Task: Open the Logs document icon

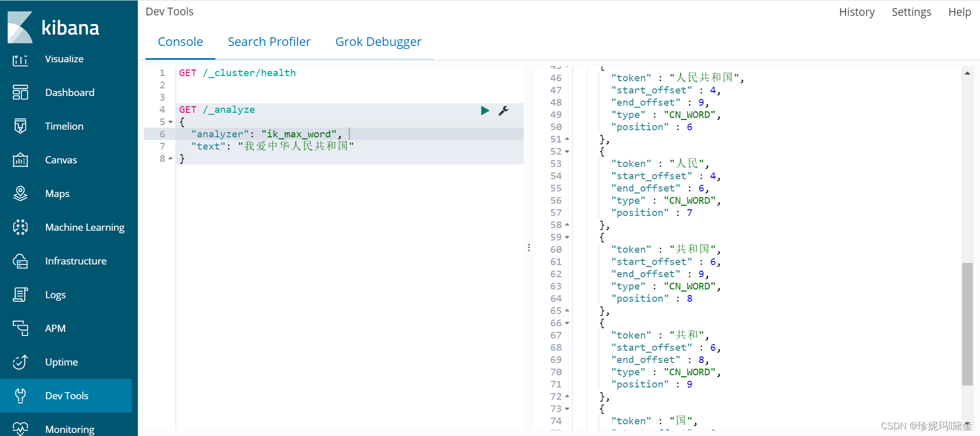Action: coord(20,295)
